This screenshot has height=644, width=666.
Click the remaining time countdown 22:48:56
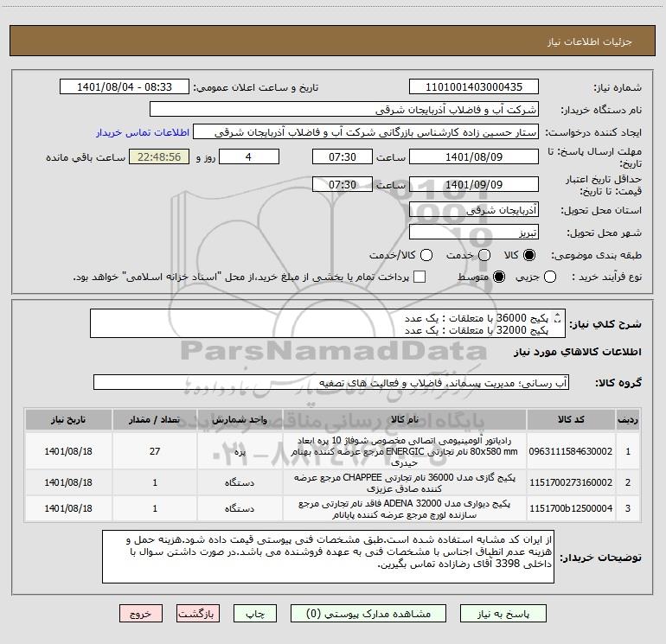click(x=159, y=156)
